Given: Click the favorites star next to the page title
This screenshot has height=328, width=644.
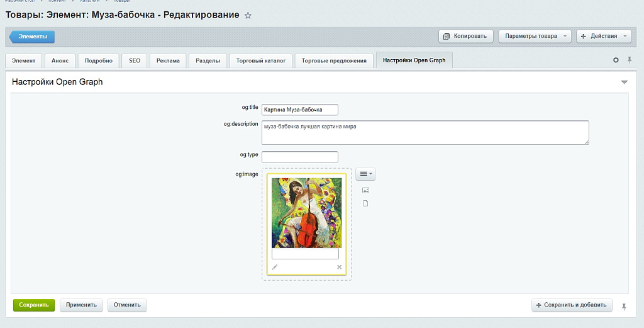Looking at the screenshot, I should [x=248, y=15].
